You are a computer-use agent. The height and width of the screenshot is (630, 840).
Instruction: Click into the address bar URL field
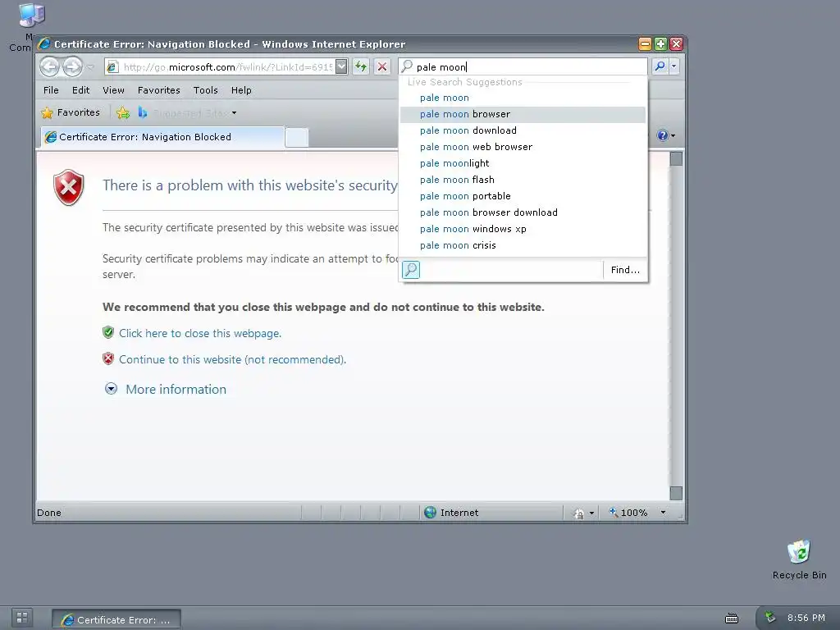tap(228, 67)
